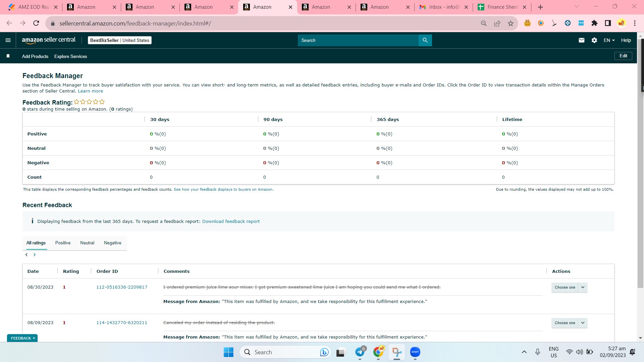Switch to the Inbox Gmail browser tab
The width and height of the screenshot is (644, 362).
pos(443,7)
